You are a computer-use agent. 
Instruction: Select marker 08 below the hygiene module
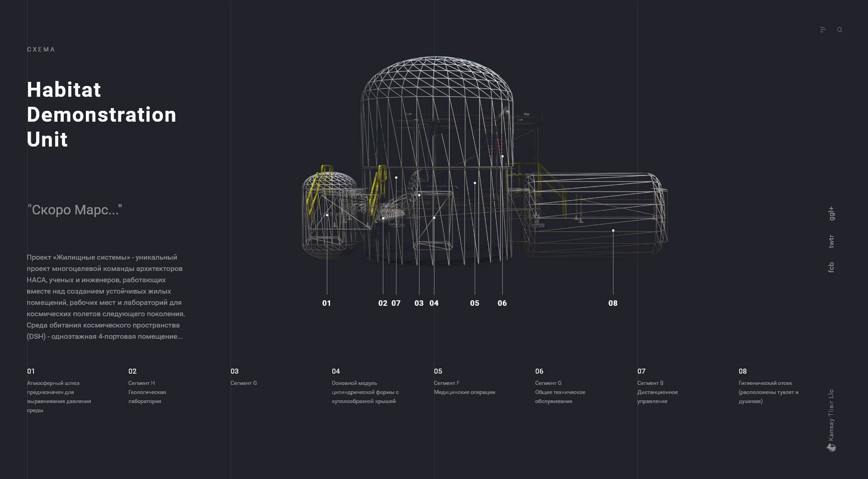click(x=613, y=303)
